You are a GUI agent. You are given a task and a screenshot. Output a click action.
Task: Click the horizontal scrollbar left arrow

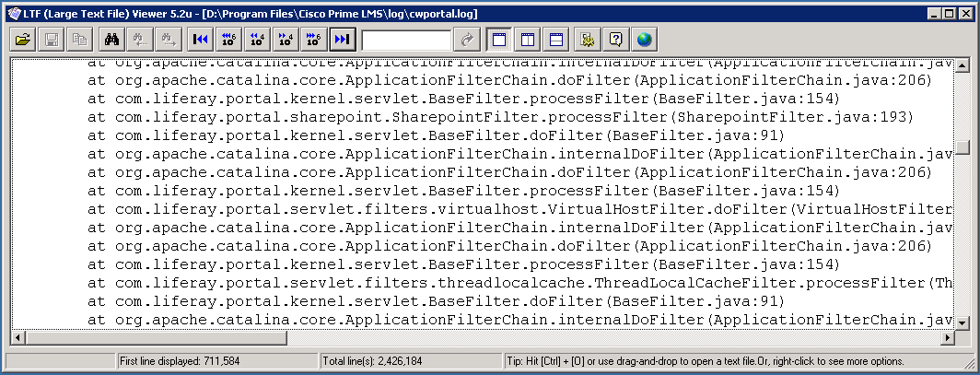[x=17, y=337]
